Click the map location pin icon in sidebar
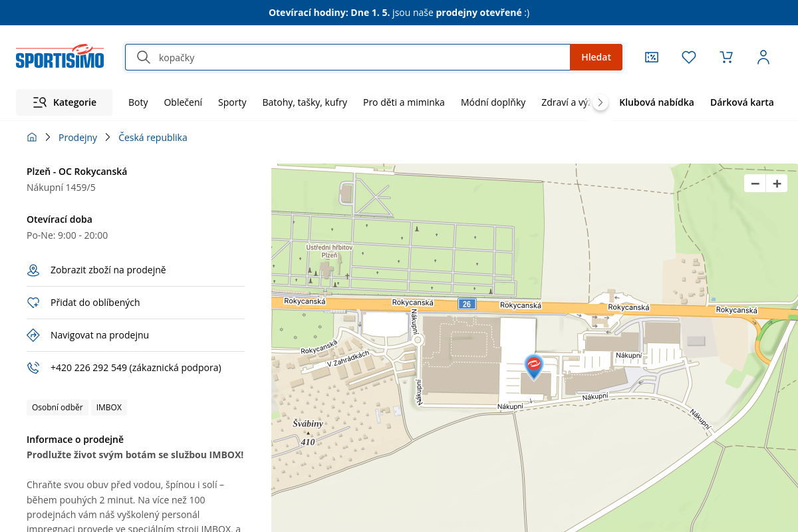The height and width of the screenshot is (532, 798). click(33, 270)
